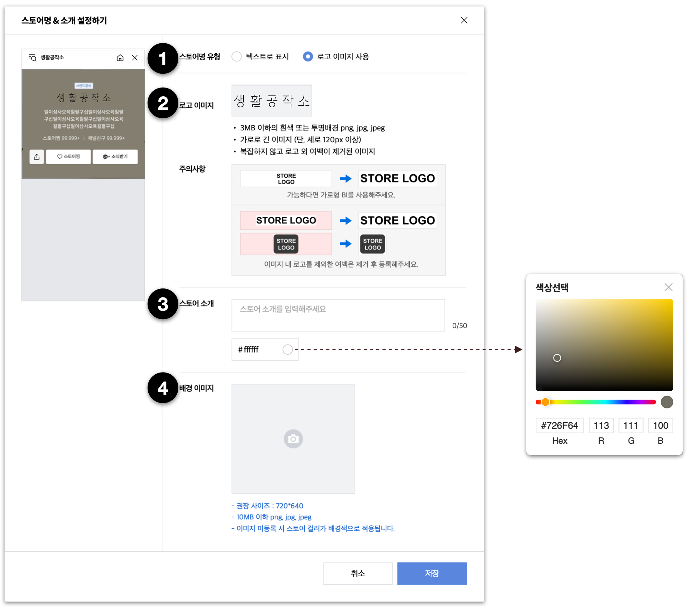Click the 스토어찜 heart button in preview
The image size is (698, 616).
(x=68, y=157)
